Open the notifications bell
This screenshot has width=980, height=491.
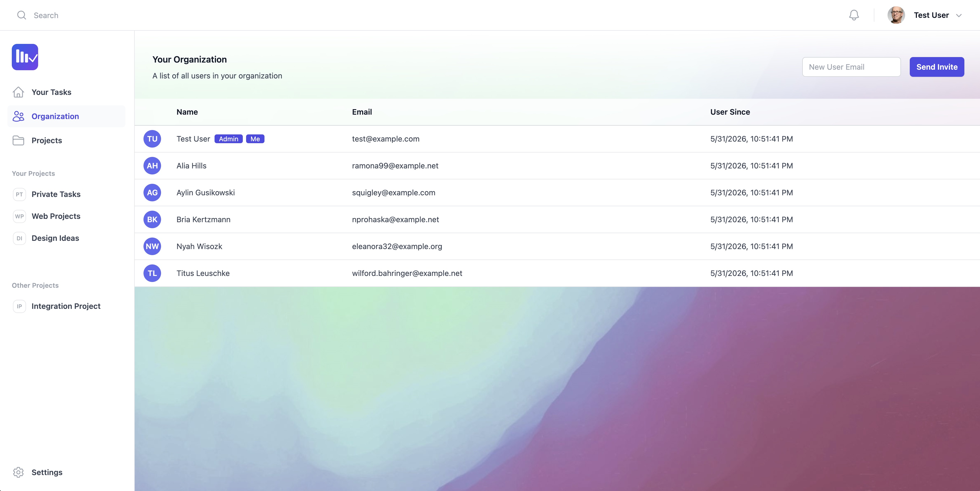pos(854,15)
